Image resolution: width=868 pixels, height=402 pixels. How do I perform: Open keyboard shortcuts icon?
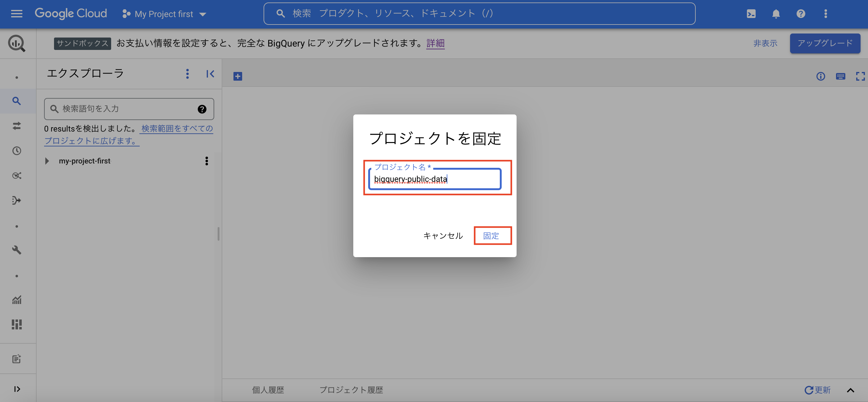pos(840,76)
